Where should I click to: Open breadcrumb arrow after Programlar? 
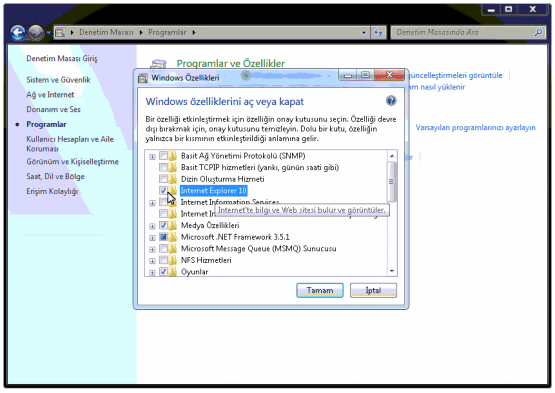194,33
